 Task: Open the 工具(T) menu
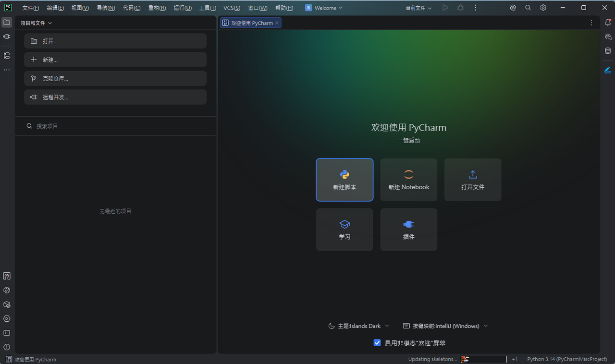coord(208,8)
